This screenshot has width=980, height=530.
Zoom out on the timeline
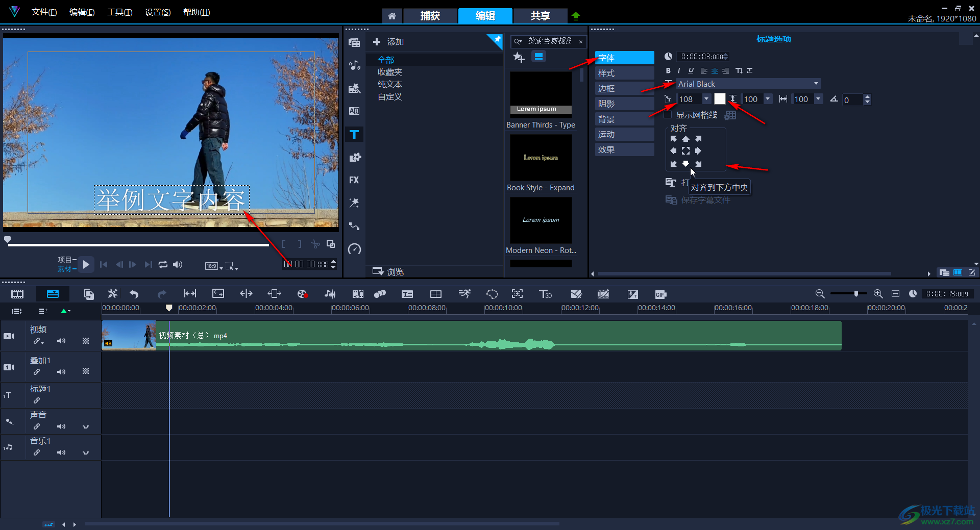(820, 294)
